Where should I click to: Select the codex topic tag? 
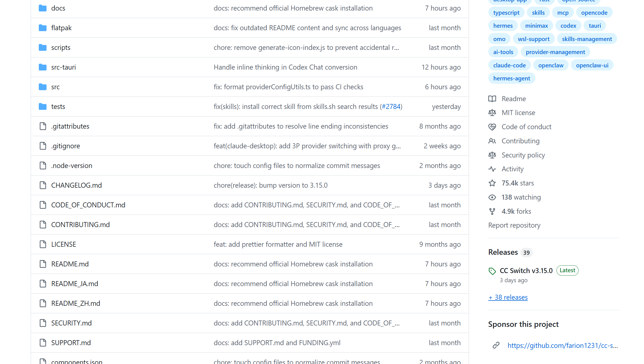tap(568, 26)
